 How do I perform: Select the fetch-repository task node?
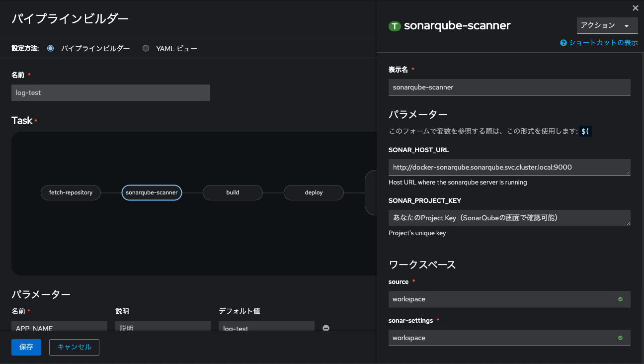[x=71, y=192]
